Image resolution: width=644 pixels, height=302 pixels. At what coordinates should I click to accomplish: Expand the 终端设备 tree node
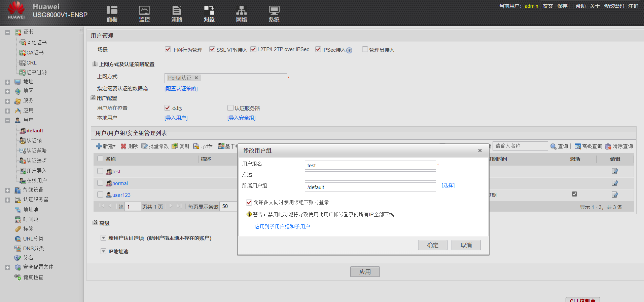coord(7,190)
